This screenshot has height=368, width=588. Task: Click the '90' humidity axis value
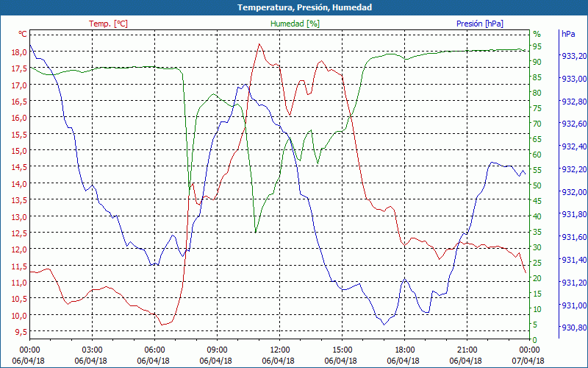(x=537, y=62)
